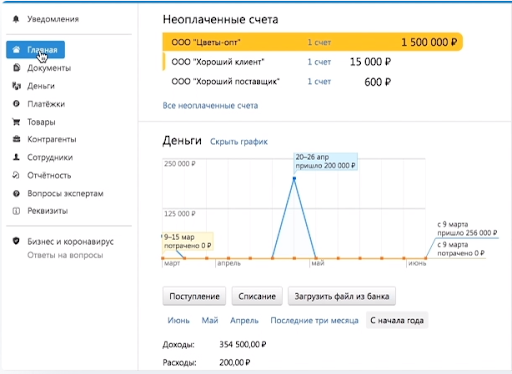Switch period to Июнь
The width and height of the screenshot is (512, 374).
[x=178, y=320]
